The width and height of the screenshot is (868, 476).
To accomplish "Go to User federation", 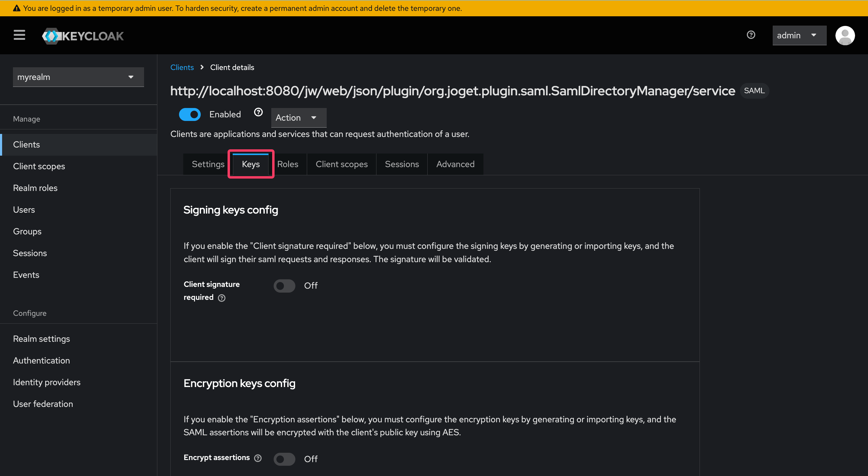I will click(x=78, y=404).
